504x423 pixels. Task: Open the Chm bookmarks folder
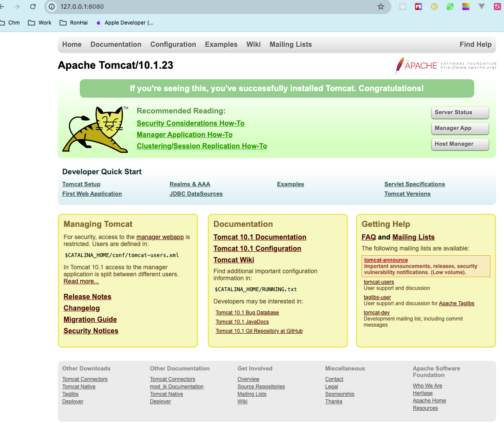click(10, 22)
